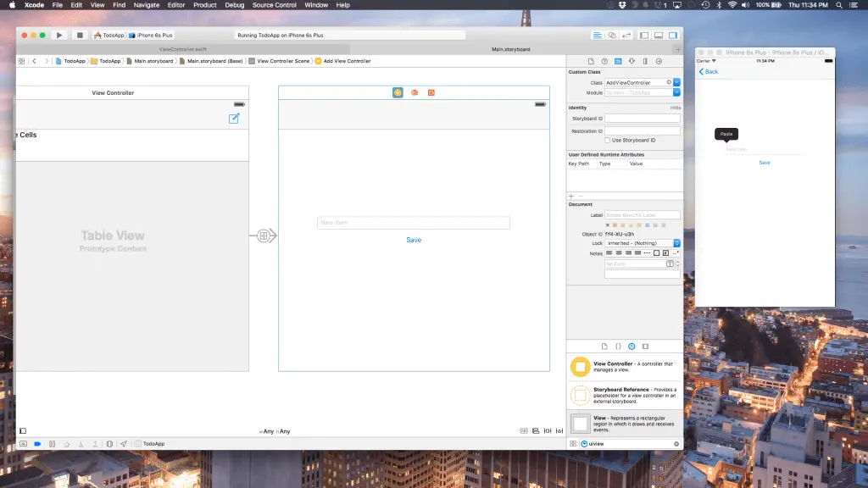Tap the Paste popup in simulator
The height and width of the screenshot is (488, 868).
point(726,134)
